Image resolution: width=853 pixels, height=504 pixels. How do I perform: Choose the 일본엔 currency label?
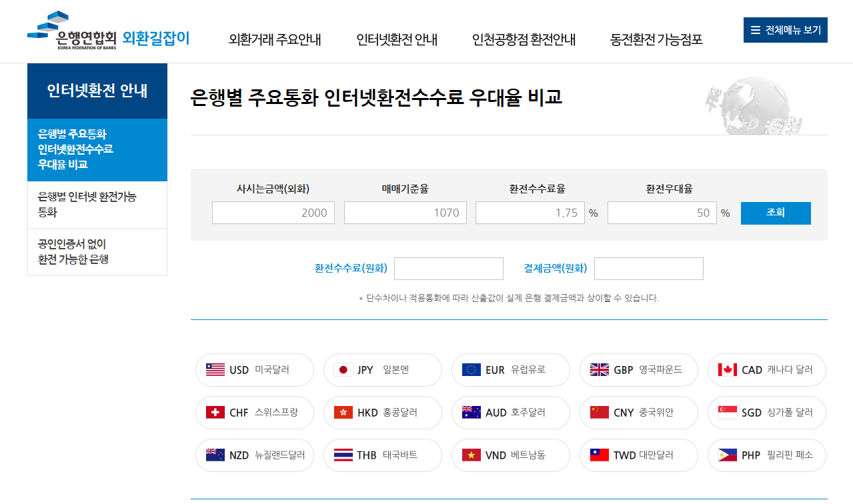[x=395, y=370]
